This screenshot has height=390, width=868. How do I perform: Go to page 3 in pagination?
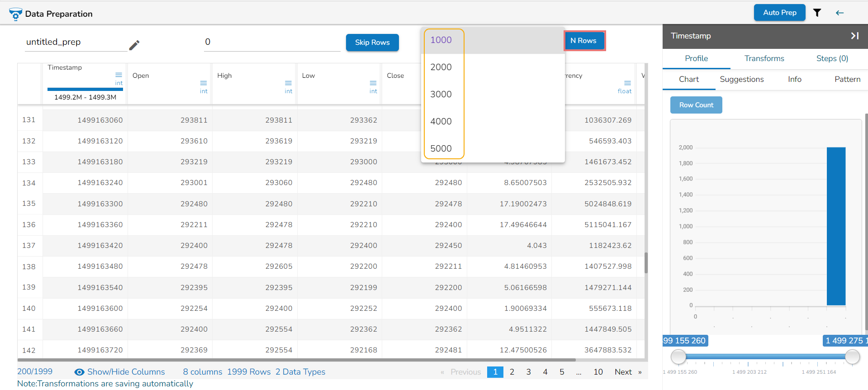tap(528, 372)
